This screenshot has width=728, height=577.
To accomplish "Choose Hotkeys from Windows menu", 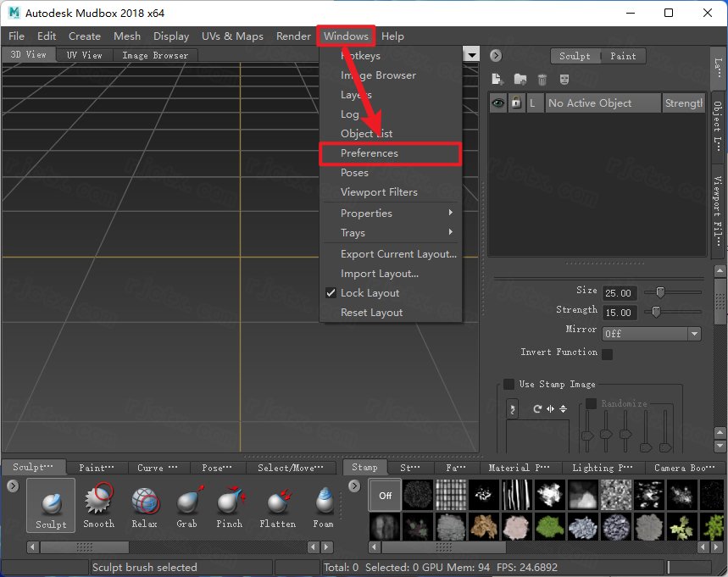I will (391, 56).
